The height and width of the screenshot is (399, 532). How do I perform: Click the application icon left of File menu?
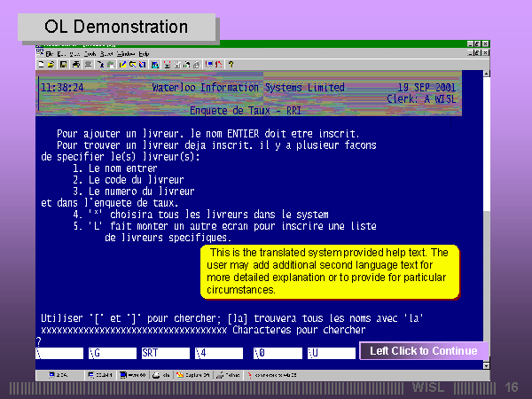click(x=40, y=53)
